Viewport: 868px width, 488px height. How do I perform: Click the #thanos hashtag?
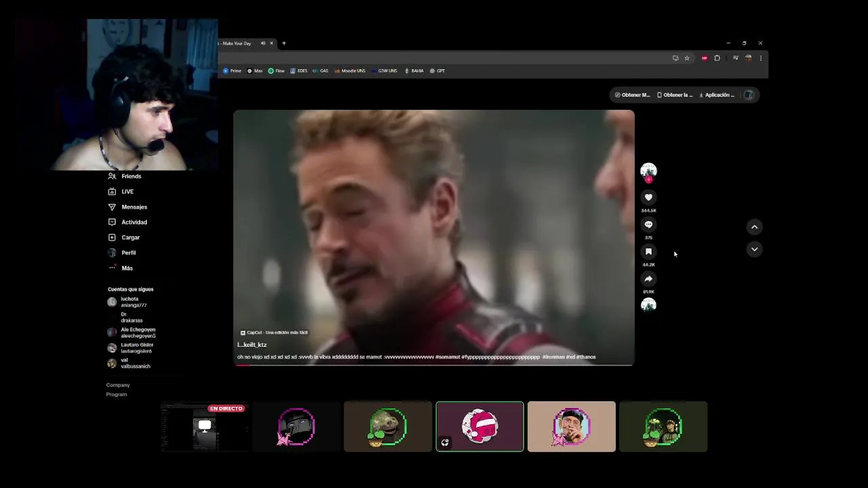tap(586, 357)
